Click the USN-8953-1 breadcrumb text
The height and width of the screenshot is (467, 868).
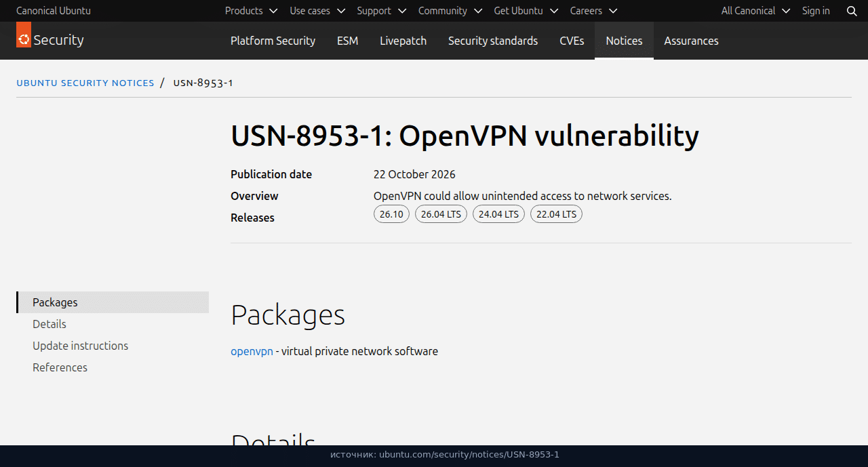[x=203, y=83]
